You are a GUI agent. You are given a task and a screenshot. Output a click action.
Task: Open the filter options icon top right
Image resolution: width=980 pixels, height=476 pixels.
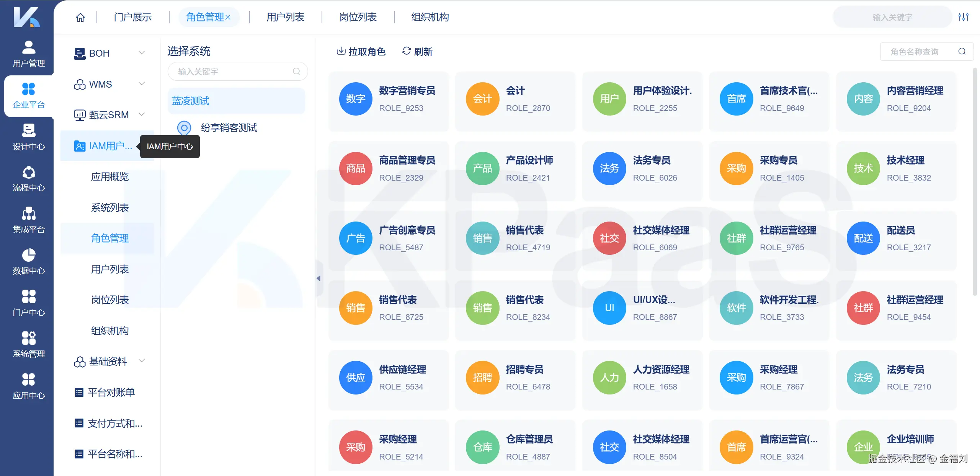pyautogui.click(x=965, y=17)
